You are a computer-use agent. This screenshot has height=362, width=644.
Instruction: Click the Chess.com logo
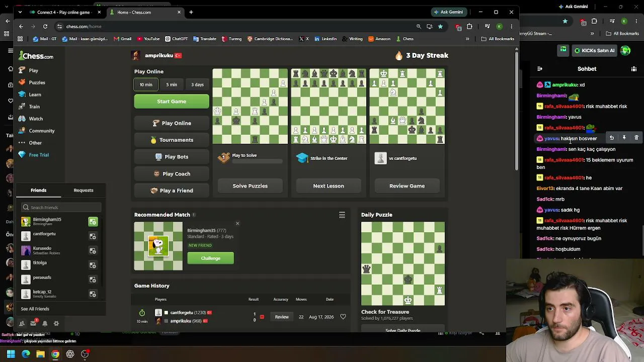(36, 56)
